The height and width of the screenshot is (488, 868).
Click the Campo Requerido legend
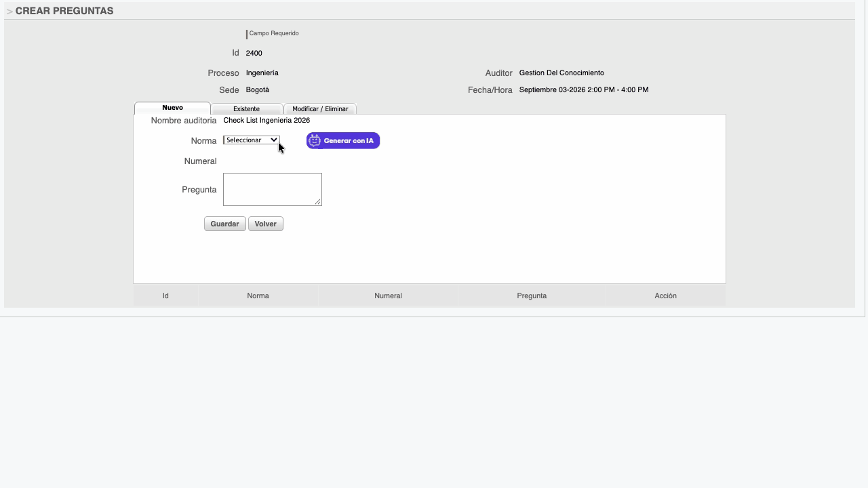click(274, 33)
